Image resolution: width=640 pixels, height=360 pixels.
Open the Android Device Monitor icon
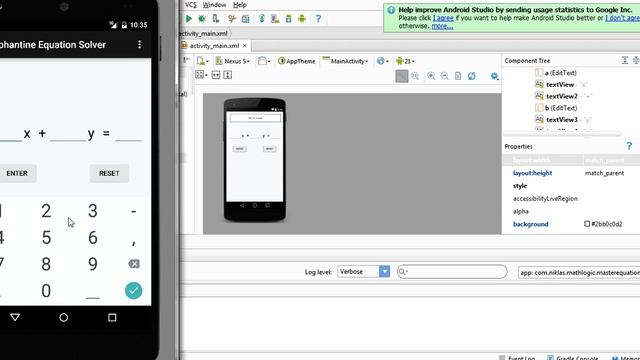(x=302, y=19)
